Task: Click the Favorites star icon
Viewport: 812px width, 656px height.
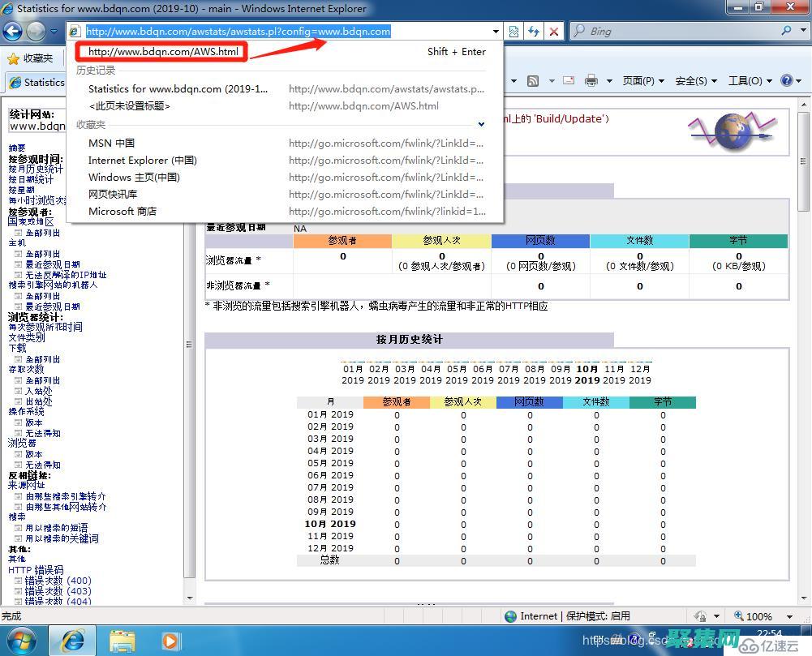Action: click(13, 58)
